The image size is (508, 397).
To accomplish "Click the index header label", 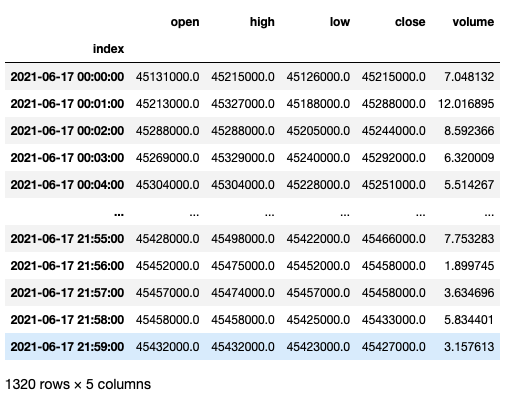I will [108, 49].
